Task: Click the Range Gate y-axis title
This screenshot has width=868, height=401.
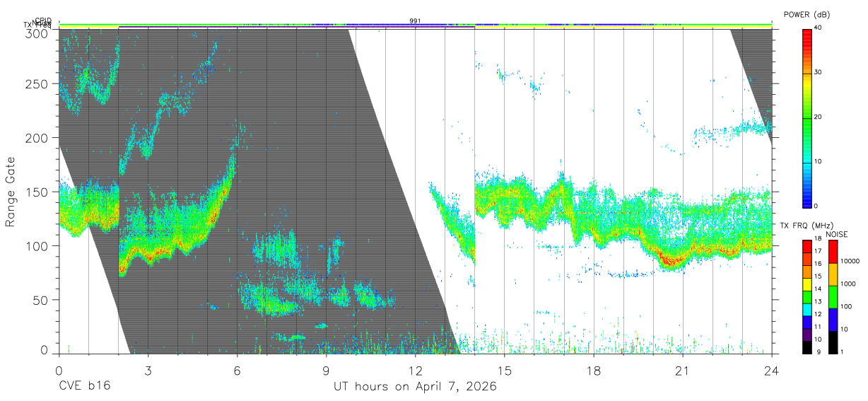Action: point(11,192)
